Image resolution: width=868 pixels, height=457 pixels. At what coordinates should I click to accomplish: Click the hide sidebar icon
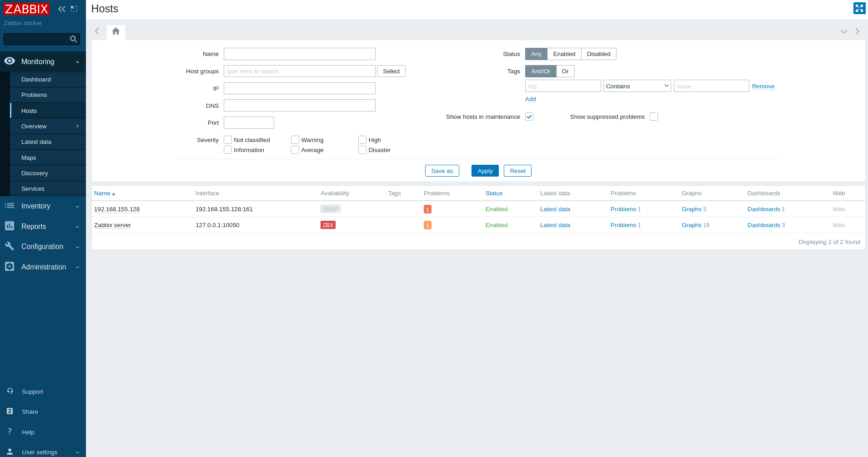click(74, 9)
